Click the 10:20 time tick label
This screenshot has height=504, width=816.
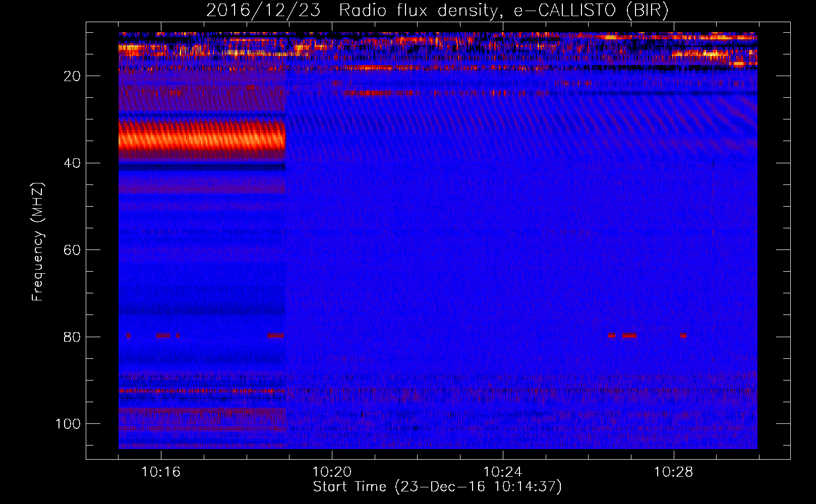click(x=332, y=472)
